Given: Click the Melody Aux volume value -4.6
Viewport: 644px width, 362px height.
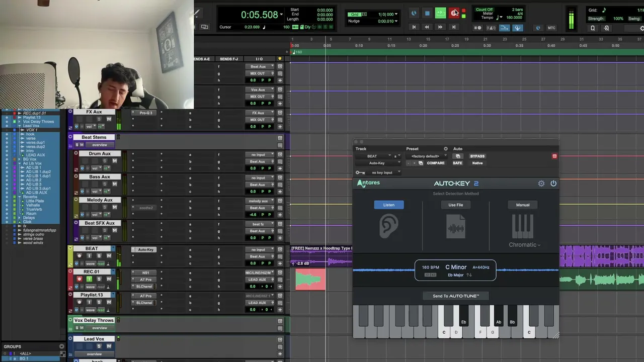Looking at the screenshot, I should point(253,215).
